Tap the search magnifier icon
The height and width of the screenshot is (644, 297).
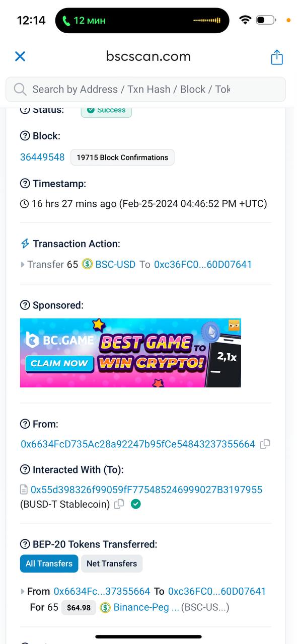pyautogui.click(x=20, y=89)
